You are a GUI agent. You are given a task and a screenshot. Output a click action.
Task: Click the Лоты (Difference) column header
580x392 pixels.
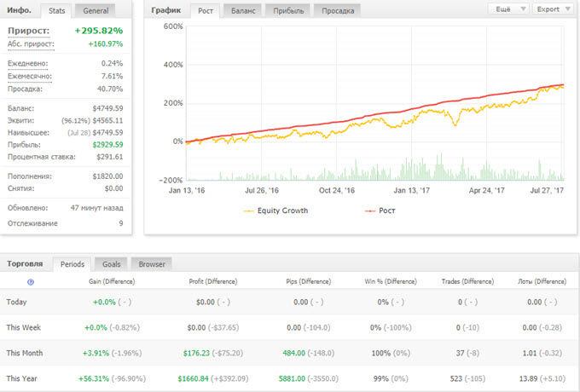tap(542, 281)
